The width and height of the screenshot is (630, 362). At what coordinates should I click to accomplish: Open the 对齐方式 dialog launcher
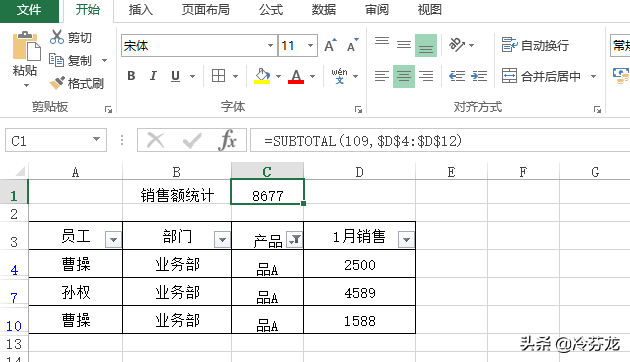[x=597, y=109]
